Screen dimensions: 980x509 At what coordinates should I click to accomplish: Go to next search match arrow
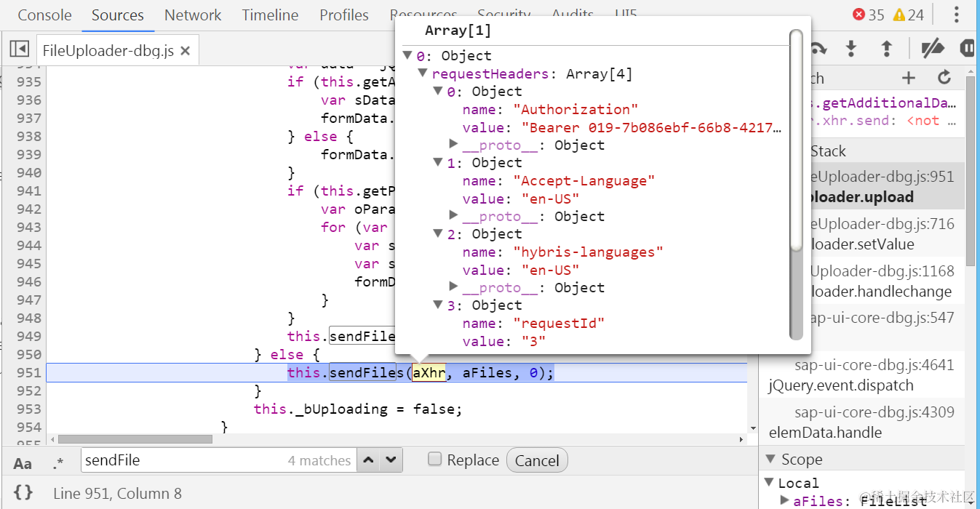point(391,460)
